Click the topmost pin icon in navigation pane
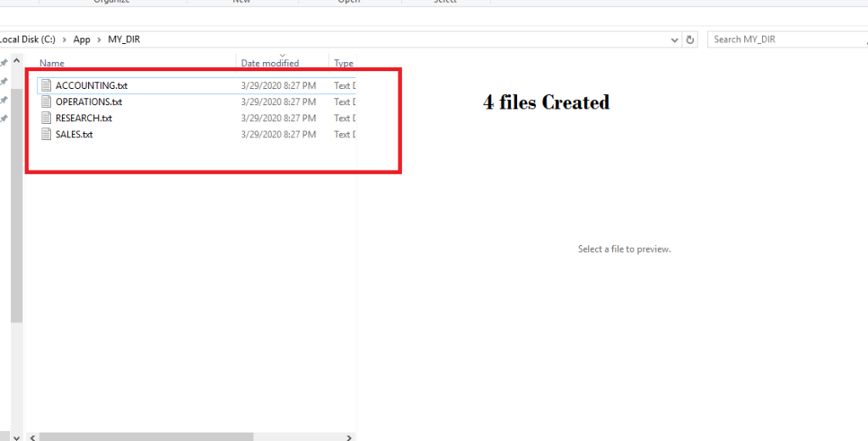This screenshot has width=868, height=441. 4,63
